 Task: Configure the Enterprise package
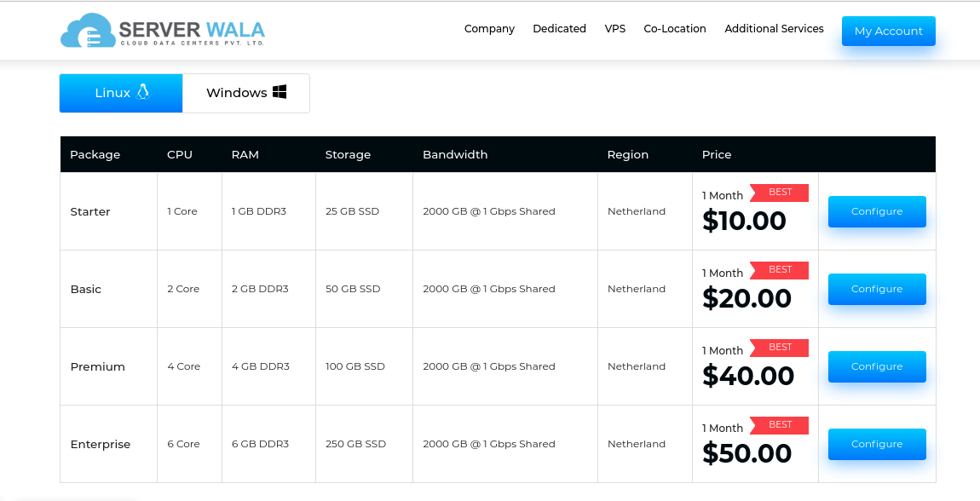coord(877,444)
